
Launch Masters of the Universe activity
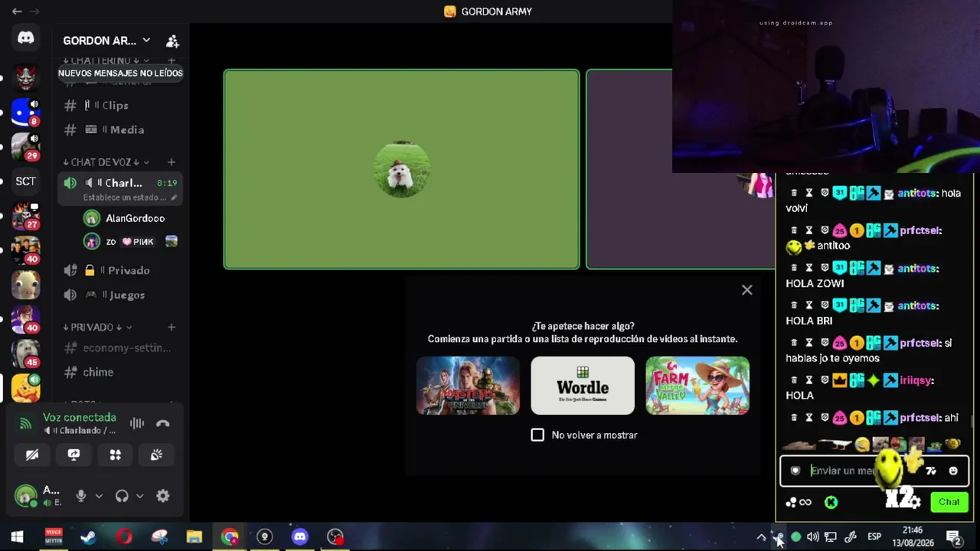pos(468,386)
